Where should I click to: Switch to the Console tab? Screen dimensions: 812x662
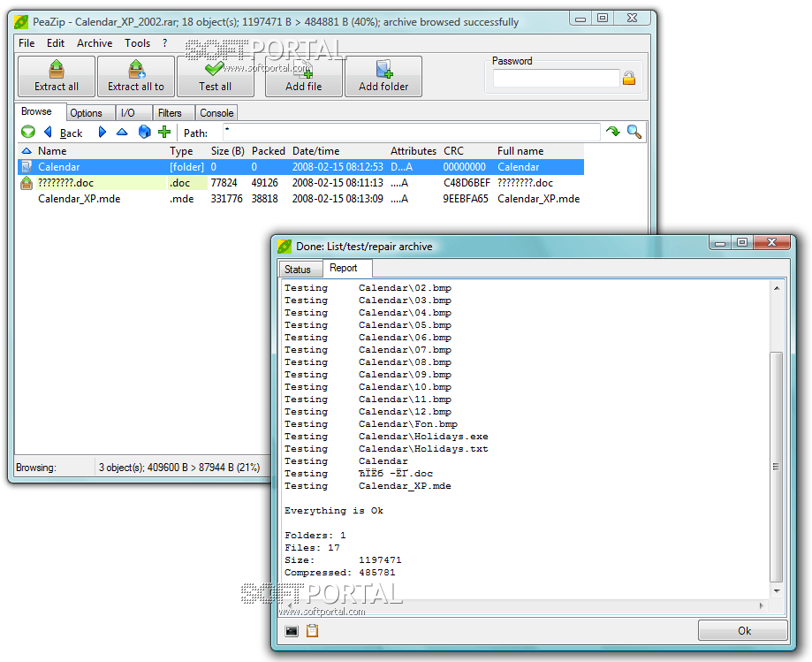[x=216, y=113]
